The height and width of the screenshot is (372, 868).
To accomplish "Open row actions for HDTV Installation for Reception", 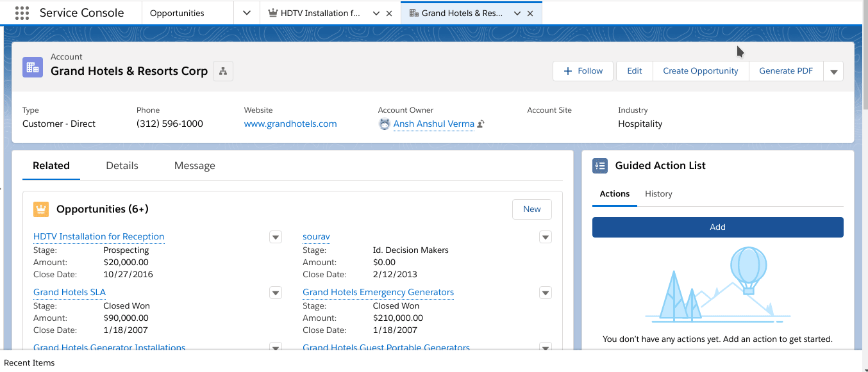I will (276, 238).
